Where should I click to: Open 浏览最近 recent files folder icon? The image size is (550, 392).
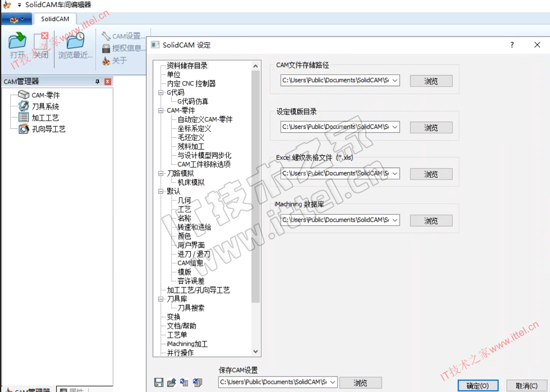pos(76,41)
